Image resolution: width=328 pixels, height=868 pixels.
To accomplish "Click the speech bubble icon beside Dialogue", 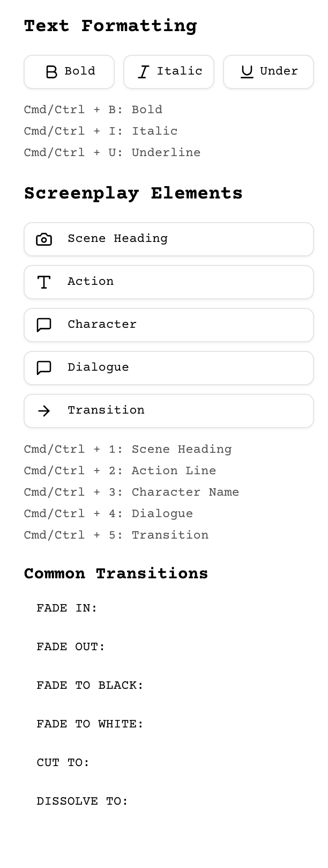I will pyautogui.click(x=44, y=368).
